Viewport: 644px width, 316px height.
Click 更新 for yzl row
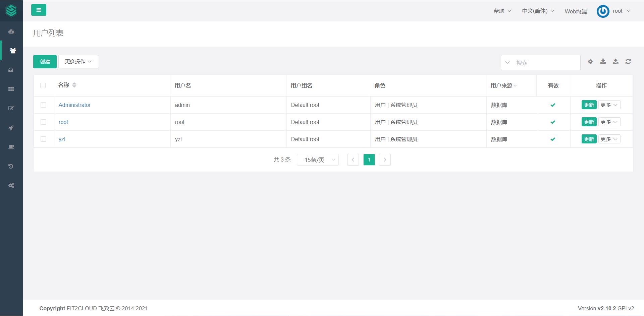589,139
